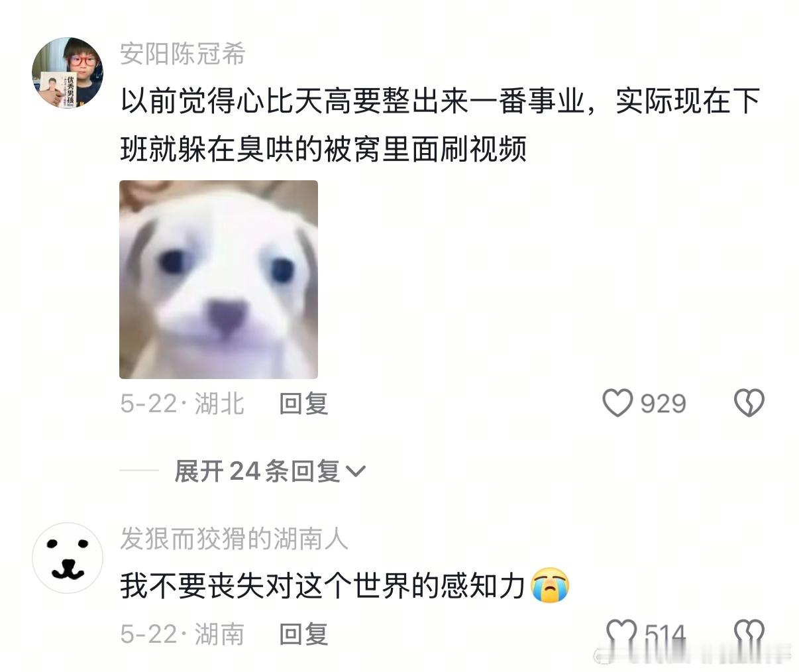Open username 发狠而狡猾的湖南人

[x=234, y=539]
